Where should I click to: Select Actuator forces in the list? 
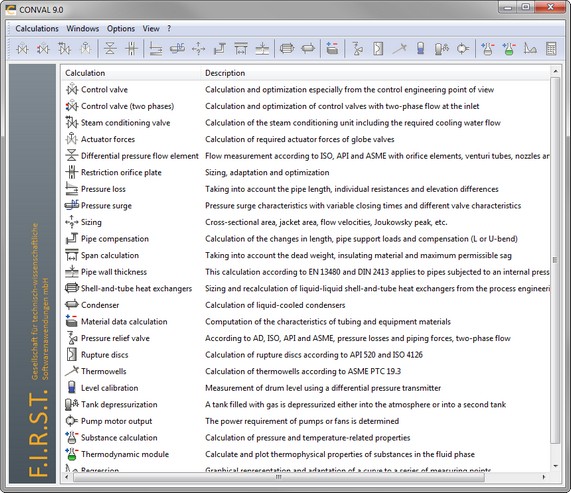[x=306, y=139]
